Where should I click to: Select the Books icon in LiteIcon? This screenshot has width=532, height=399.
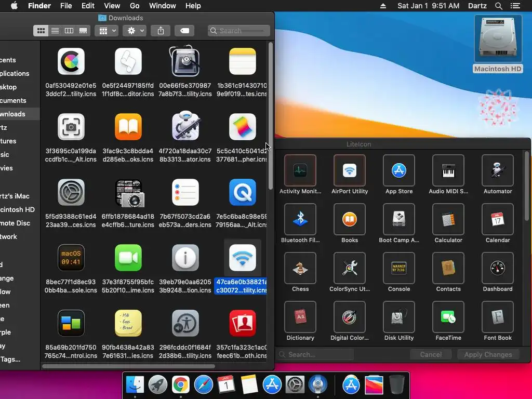click(x=350, y=219)
